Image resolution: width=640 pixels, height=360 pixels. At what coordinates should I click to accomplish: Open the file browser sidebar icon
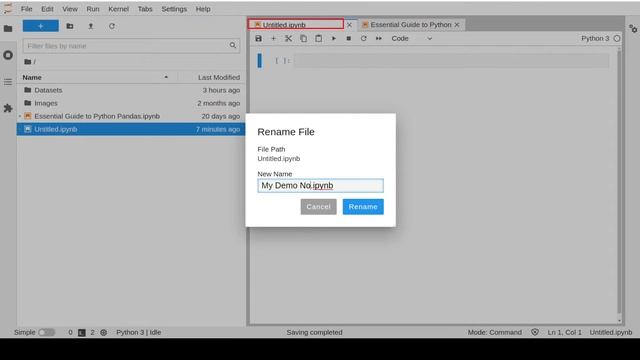coord(8,29)
